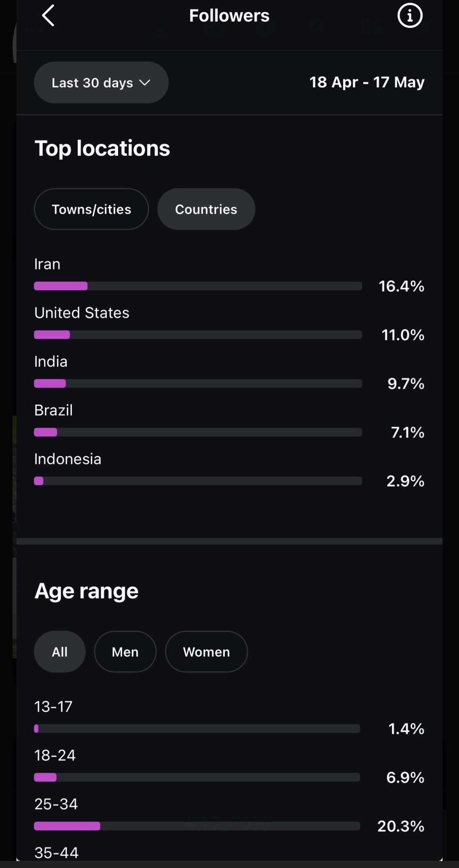Expand the Last 30 days dropdown

pos(101,82)
